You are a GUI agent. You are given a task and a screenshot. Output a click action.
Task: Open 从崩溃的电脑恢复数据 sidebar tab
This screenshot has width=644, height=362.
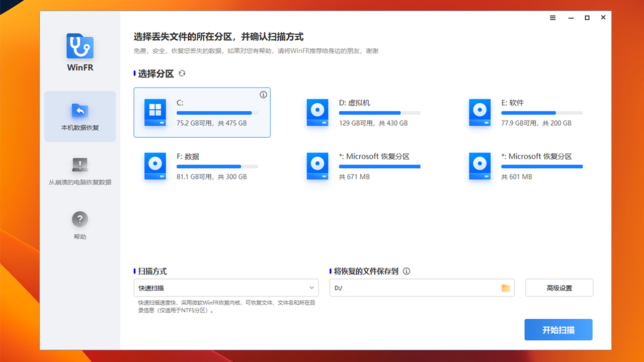coord(80,171)
